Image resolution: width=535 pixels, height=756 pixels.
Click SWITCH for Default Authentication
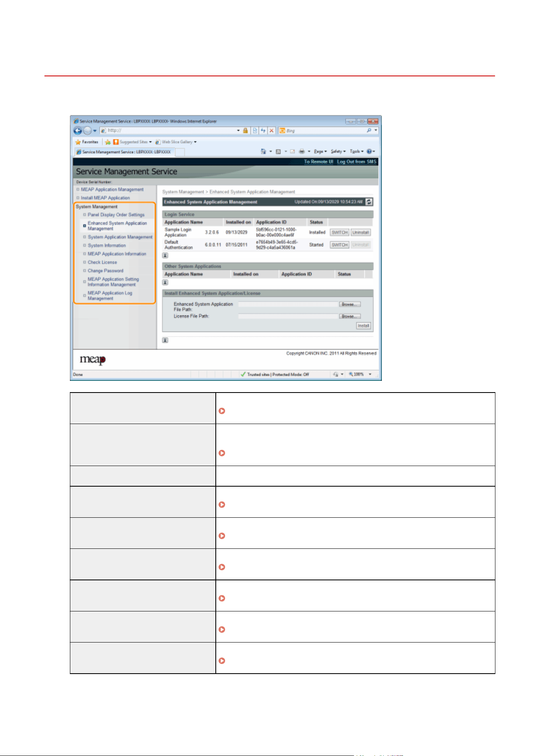(339, 245)
